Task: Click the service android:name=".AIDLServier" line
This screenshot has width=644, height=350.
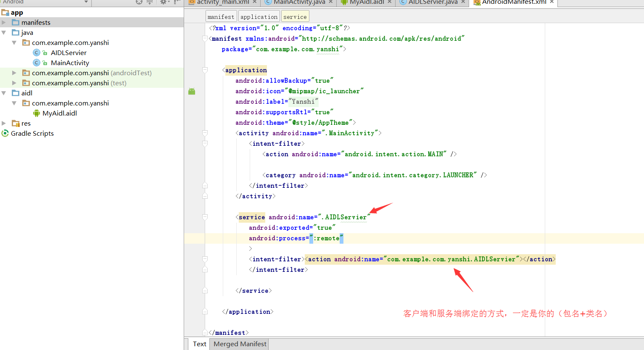Action: [303, 217]
